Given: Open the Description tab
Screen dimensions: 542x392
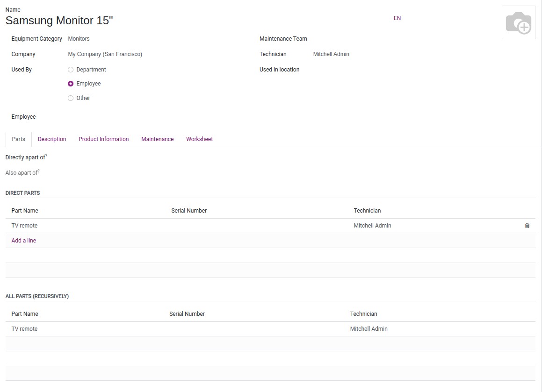Looking at the screenshot, I should 52,139.
